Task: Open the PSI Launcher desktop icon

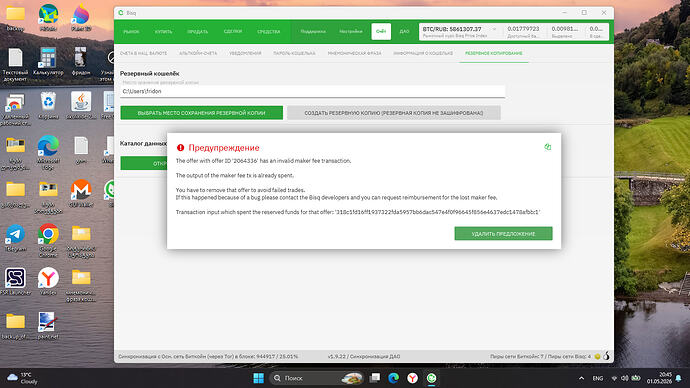Action: coord(15,282)
